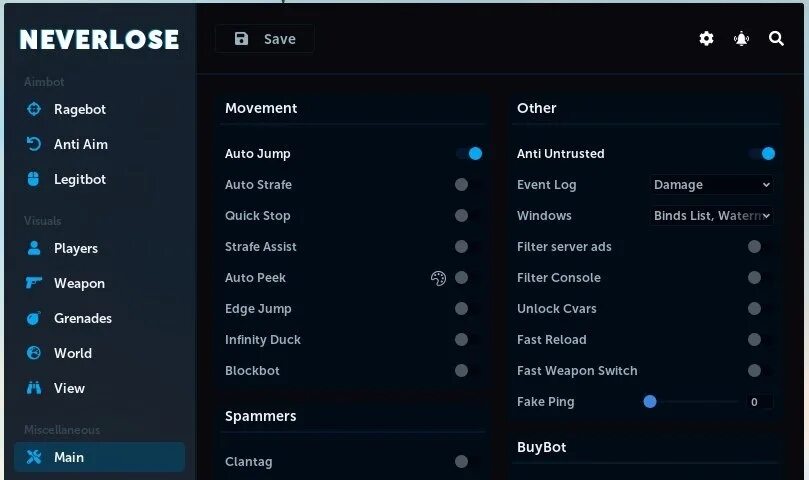
Task: Enable the Auto Strafe toggle
Action: click(468, 184)
